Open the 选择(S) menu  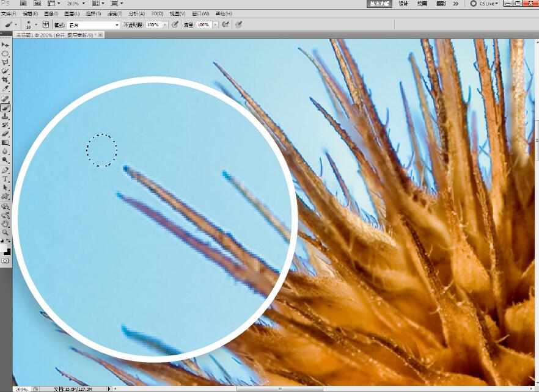pos(93,14)
